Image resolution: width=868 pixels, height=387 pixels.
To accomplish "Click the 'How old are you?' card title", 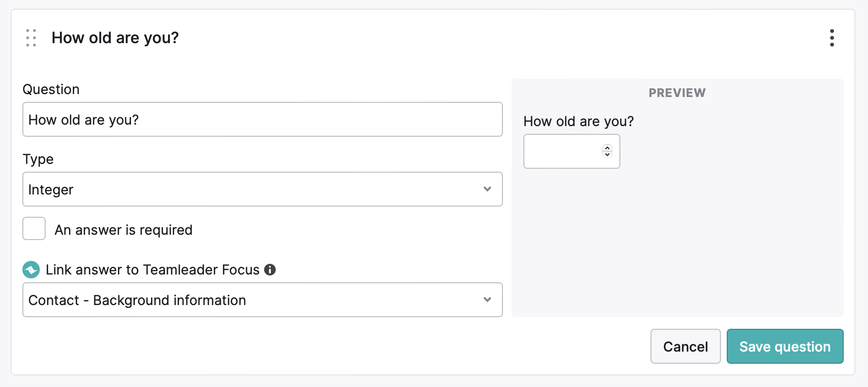I will tap(115, 38).
